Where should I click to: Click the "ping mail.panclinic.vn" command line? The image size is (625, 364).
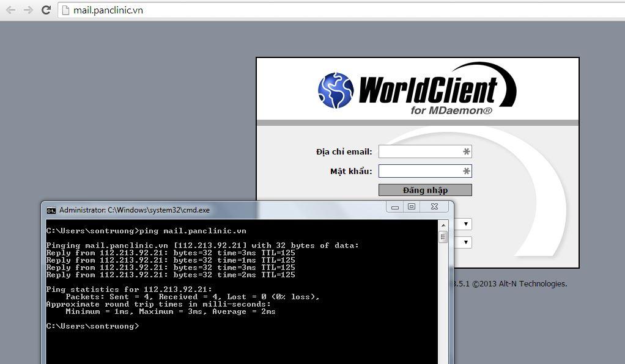click(146, 231)
